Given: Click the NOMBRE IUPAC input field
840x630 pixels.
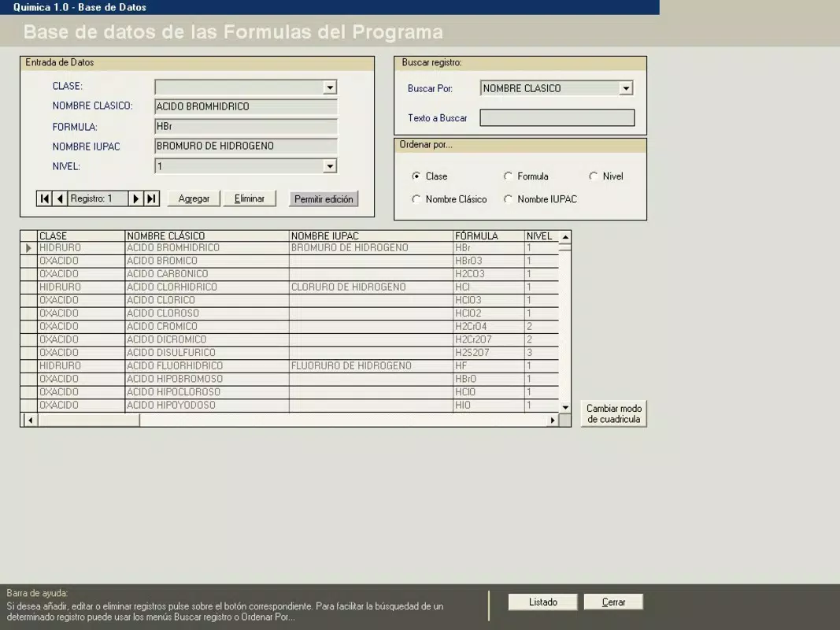Looking at the screenshot, I should pyautogui.click(x=246, y=146).
